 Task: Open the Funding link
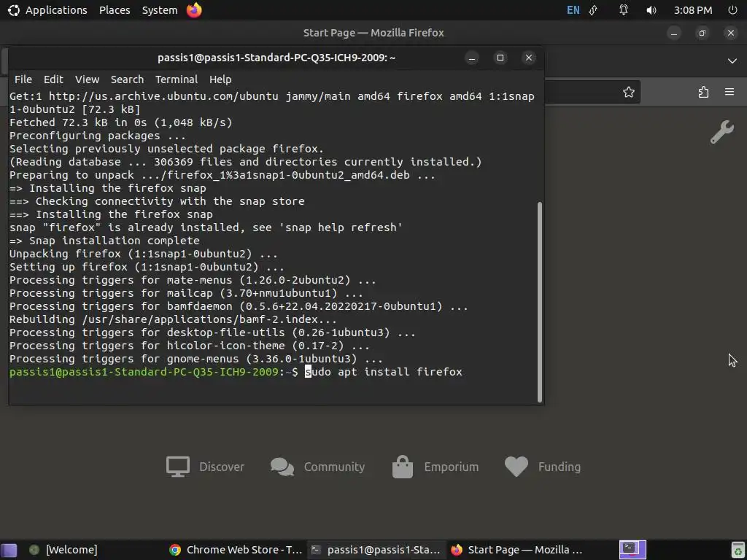click(560, 467)
